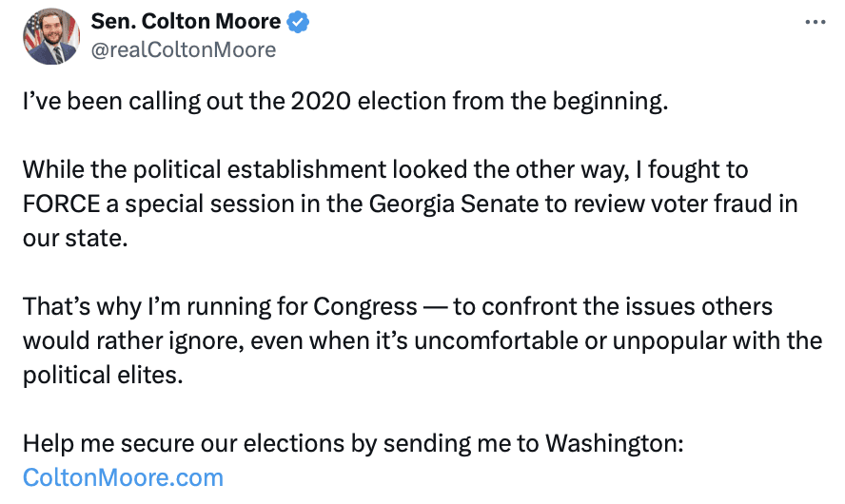Open the three-dot more options menu
Screen dimensions: 845x504
[816, 22]
